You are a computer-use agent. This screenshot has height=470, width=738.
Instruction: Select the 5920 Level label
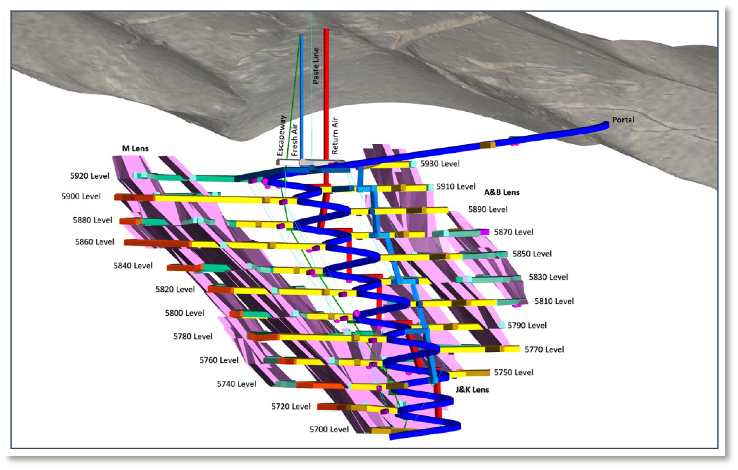(92, 175)
